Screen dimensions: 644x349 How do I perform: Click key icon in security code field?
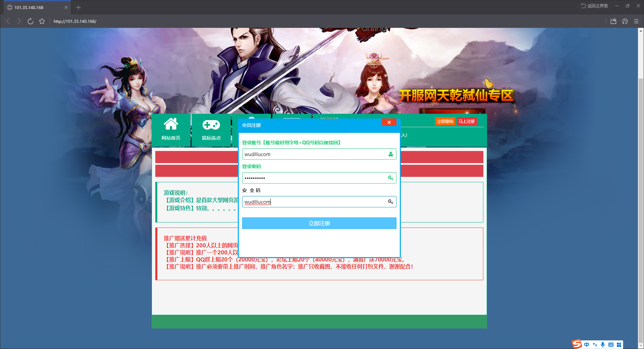[x=390, y=202]
